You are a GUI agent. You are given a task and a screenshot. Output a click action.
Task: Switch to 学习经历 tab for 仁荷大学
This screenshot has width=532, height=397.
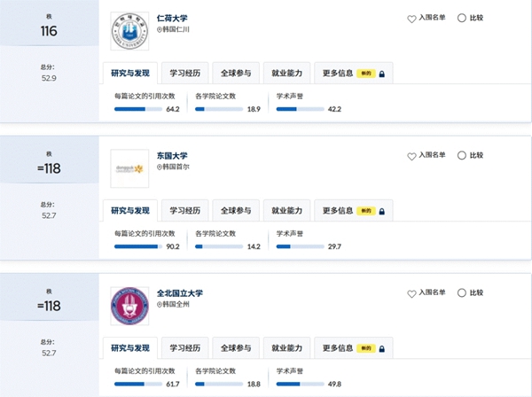pos(185,74)
